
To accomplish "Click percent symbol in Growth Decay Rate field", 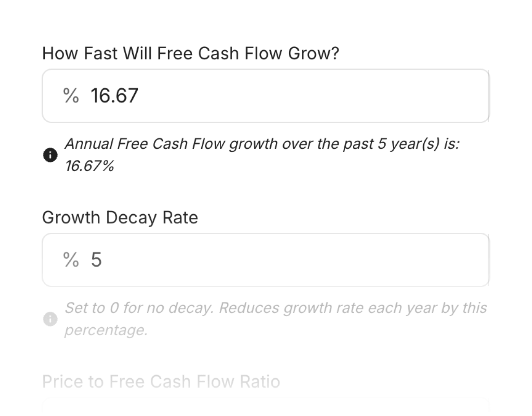I will point(71,260).
